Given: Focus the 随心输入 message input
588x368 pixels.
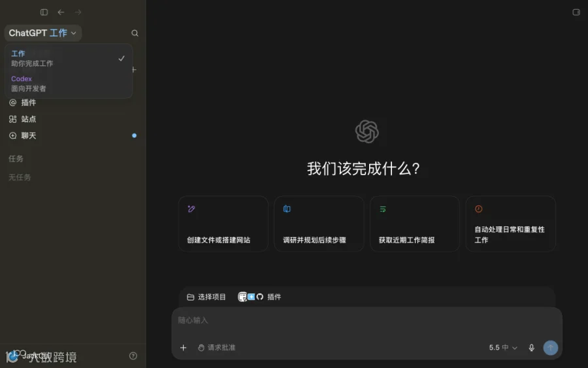Looking at the screenshot, I should coord(367,320).
